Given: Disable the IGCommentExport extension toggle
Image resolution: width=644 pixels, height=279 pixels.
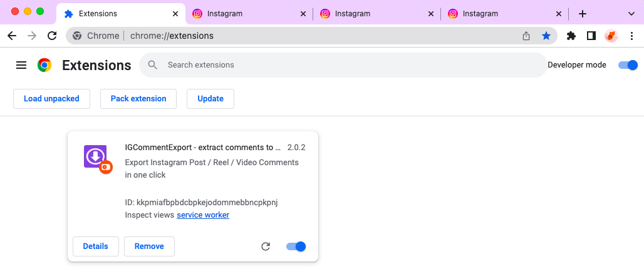Looking at the screenshot, I should coord(296,246).
